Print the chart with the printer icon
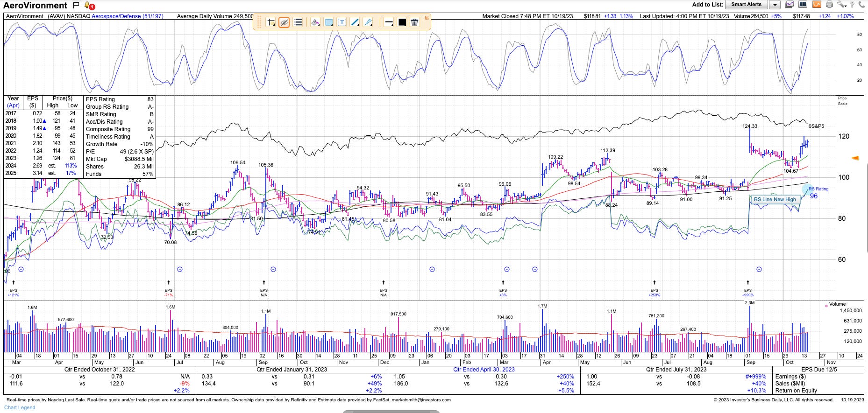Viewport: 868px width, 413px height. (x=830, y=5)
